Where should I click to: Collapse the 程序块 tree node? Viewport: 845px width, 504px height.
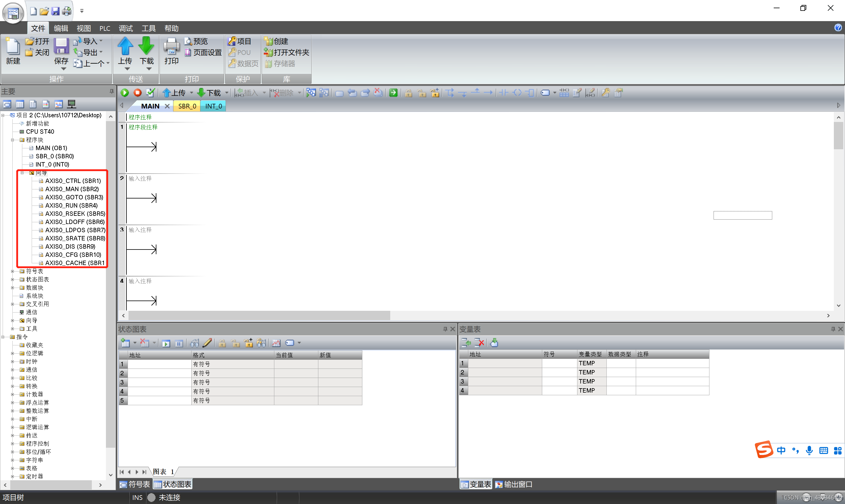(13, 140)
